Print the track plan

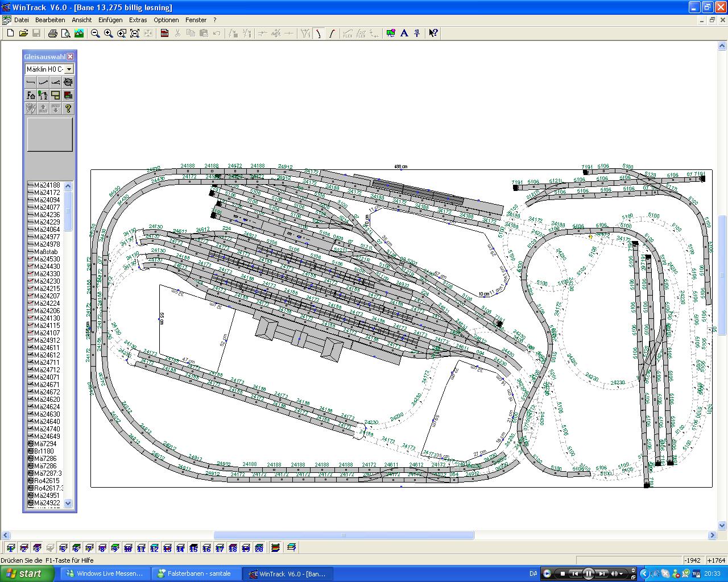pos(53,34)
